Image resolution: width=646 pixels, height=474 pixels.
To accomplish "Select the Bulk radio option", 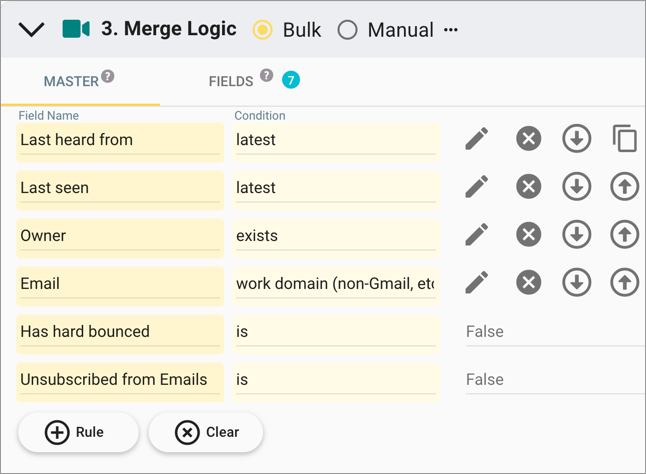I will pyautogui.click(x=262, y=30).
